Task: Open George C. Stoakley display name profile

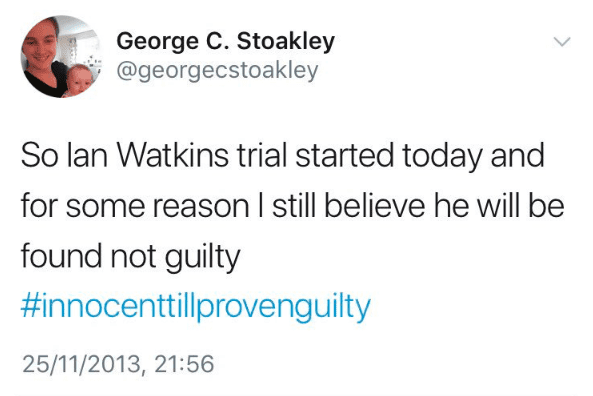Action: [x=225, y=41]
